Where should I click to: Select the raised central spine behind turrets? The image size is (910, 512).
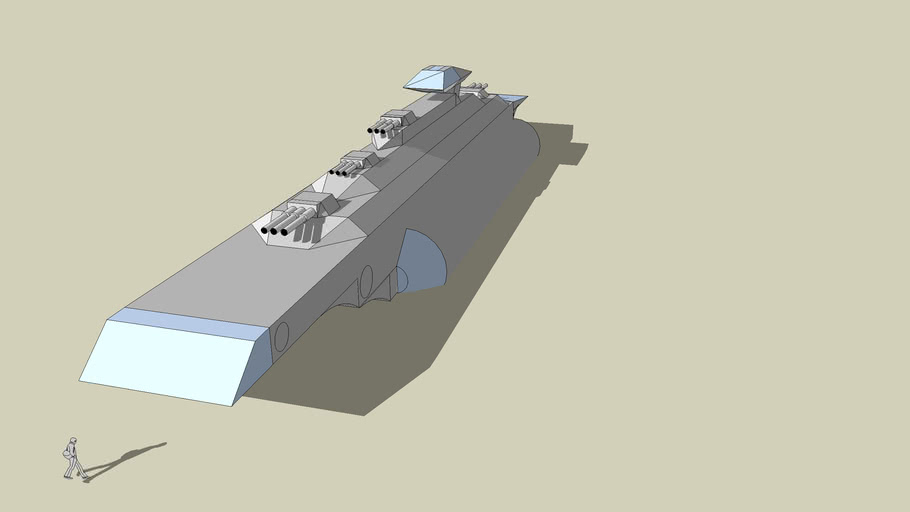(440, 128)
